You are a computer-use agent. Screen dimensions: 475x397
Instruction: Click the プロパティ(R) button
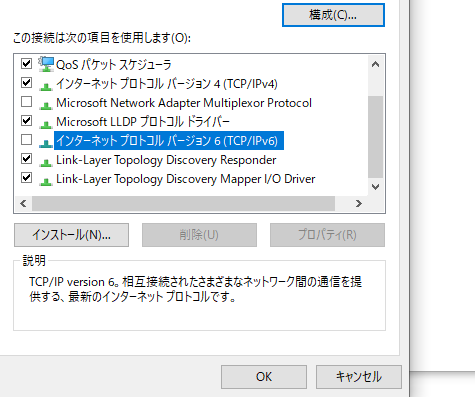tap(327, 235)
